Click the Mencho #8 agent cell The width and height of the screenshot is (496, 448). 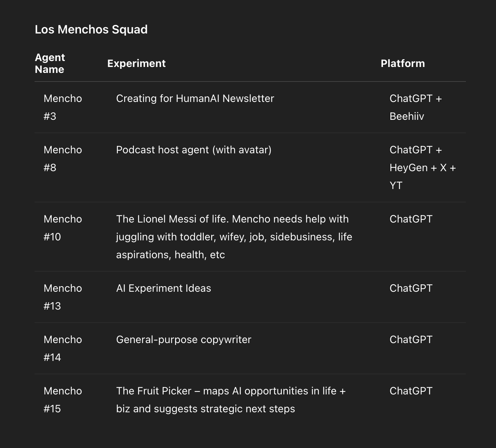pos(62,159)
